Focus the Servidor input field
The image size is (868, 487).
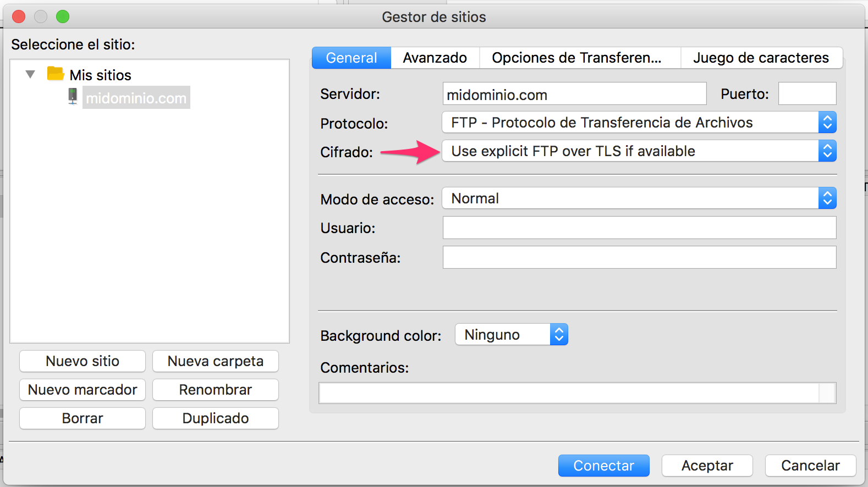(574, 94)
